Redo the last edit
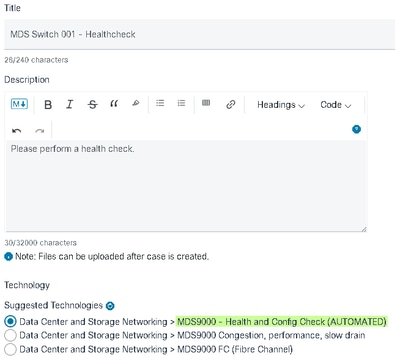This screenshot has height=363, width=400. 40,131
